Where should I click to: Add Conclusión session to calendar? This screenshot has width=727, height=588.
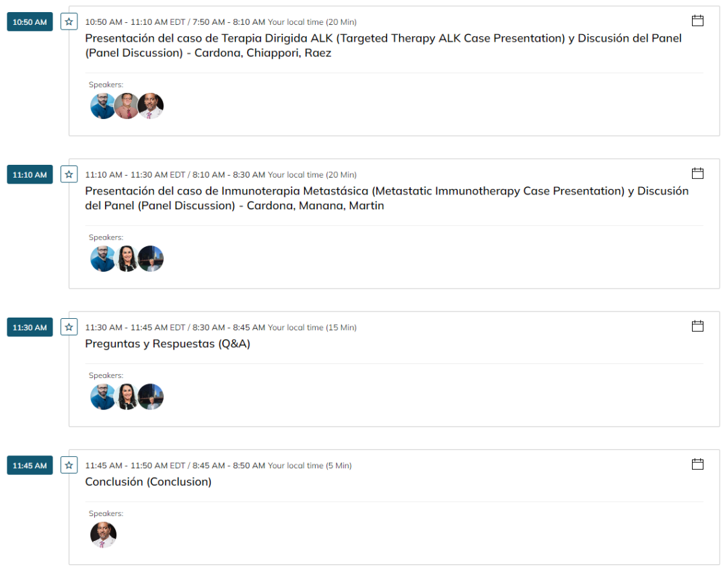(x=697, y=464)
